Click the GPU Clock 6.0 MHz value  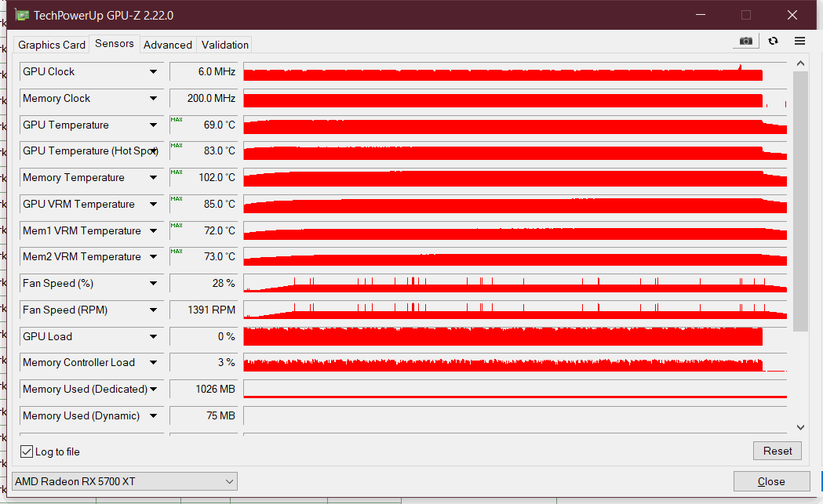[204, 71]
